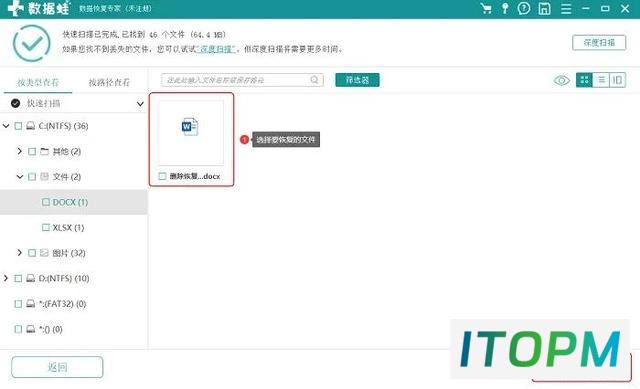
Task: Follow the 深度扫描 hyperlink in message
Action: coord(216,49)
